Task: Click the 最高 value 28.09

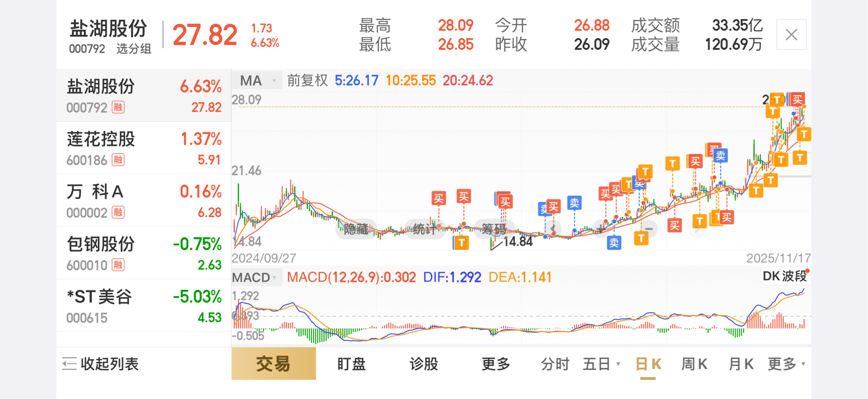Action: (456, 25)
